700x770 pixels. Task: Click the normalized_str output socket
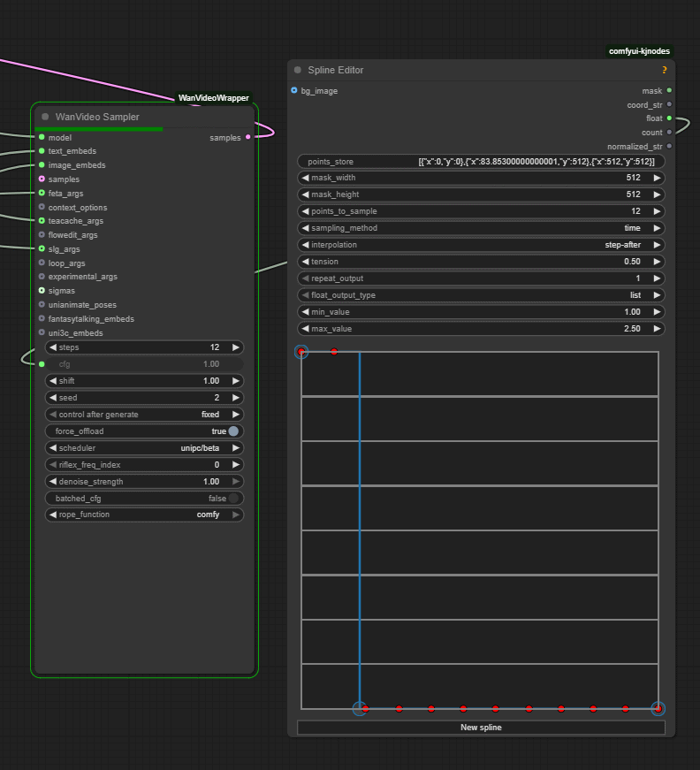[669, 147]
